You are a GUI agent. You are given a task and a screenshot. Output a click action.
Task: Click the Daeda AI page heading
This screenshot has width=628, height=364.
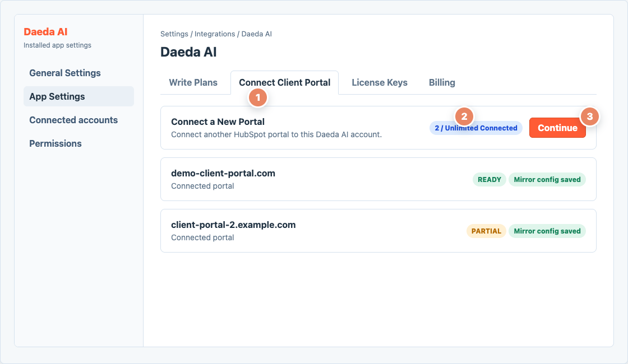(x=188, y=52)
